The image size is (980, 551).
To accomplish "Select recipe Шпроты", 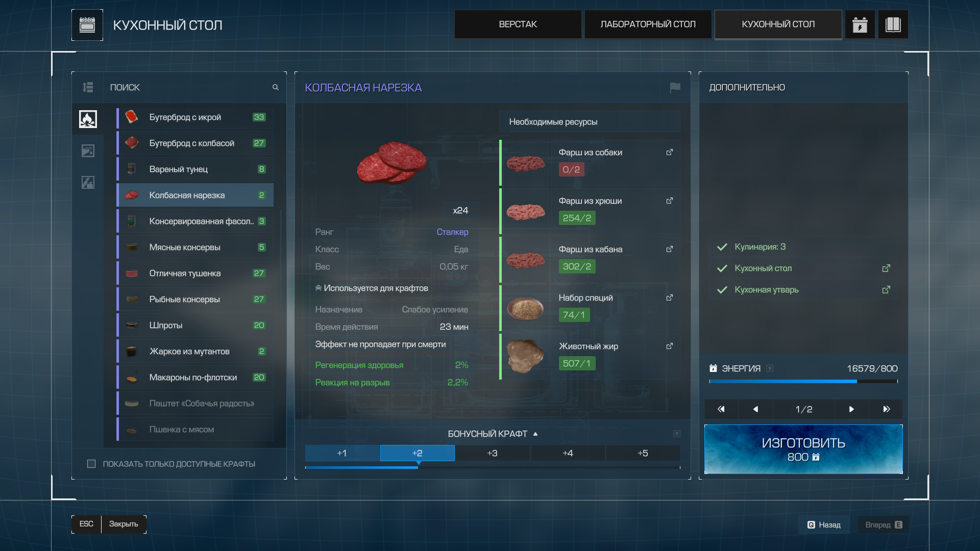I will tap(195, 325).
